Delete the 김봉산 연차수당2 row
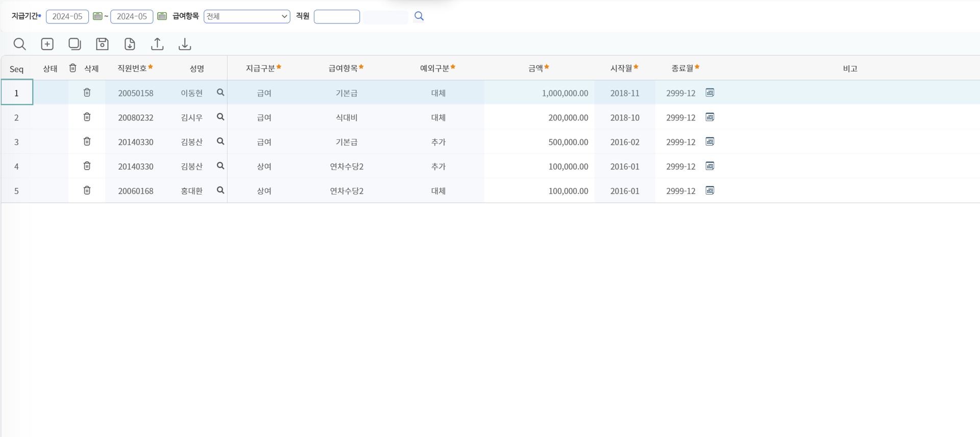980x437 pixels. [x=87, y=166]
